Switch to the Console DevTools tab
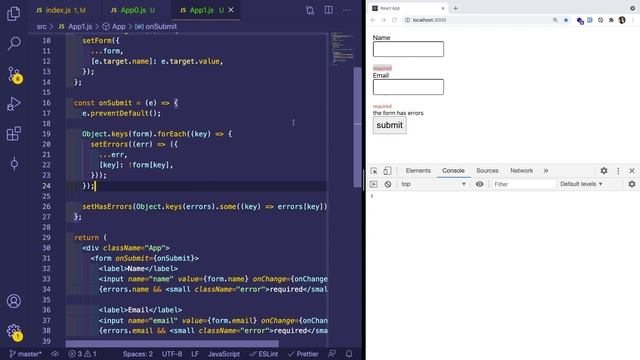640x360 pixels. tap(453, 171)
